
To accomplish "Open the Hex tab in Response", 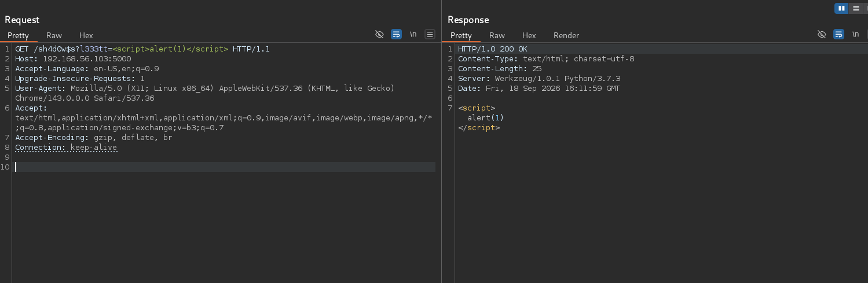I will (529, 35).
